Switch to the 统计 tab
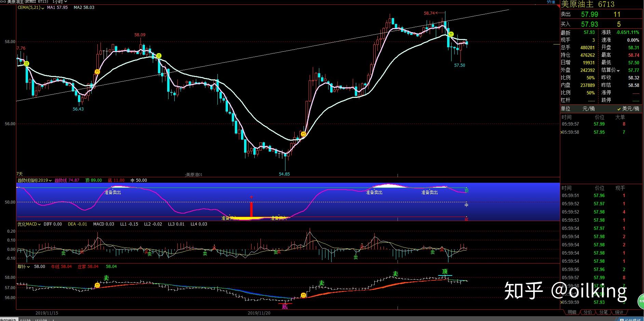 pyautogui.click(x=619, y=312)
